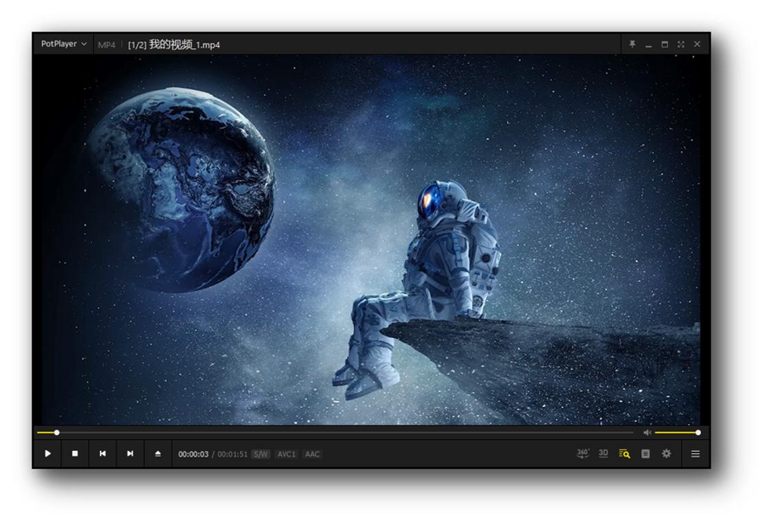Click the eject/open file icon

tap(157, 454)
